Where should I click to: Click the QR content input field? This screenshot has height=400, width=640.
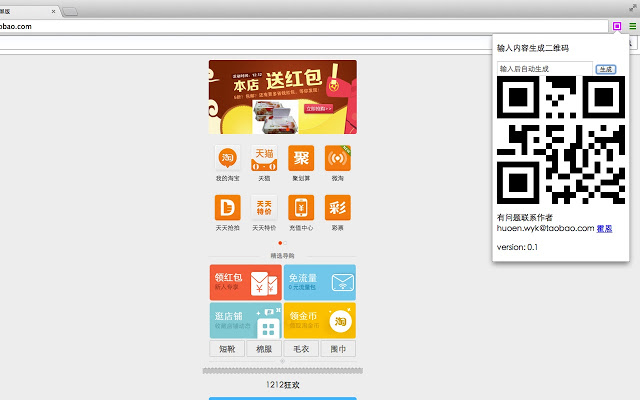pos(544,69)
